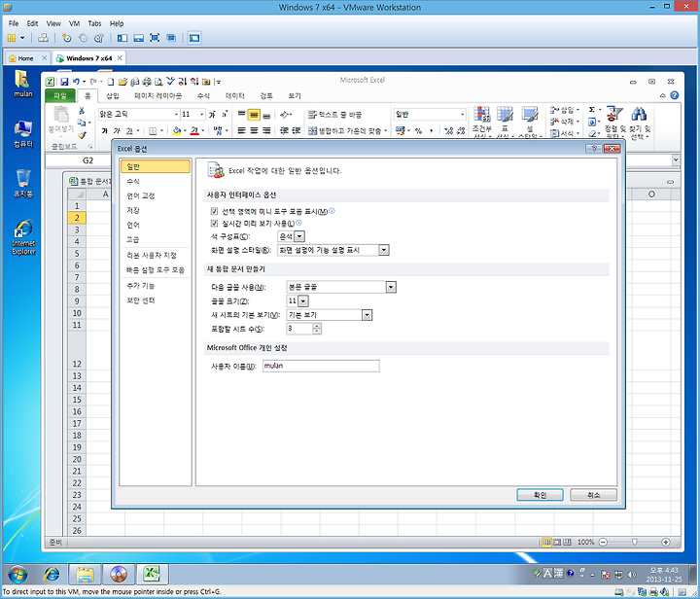The width and height of the screenshot is (700, 599).
Task: Click the Cancel button in Excel Options dialog
Action: point(593,495)
